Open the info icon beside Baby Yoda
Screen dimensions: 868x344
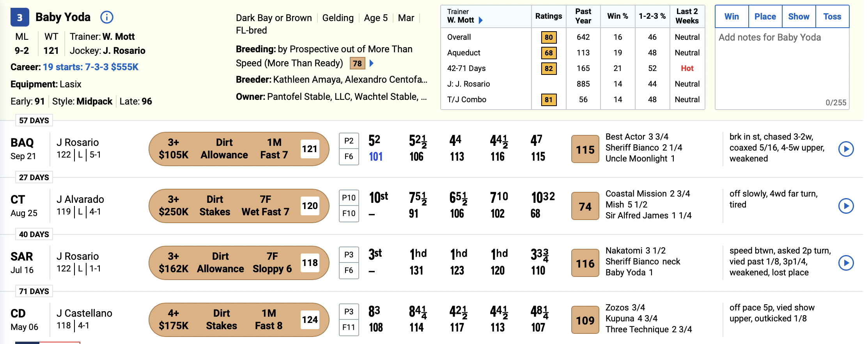tap(106, 17)
